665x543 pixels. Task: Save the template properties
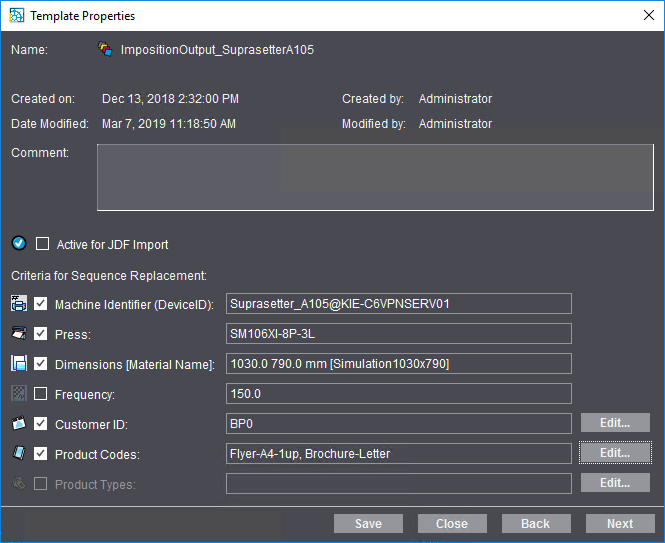368,523
